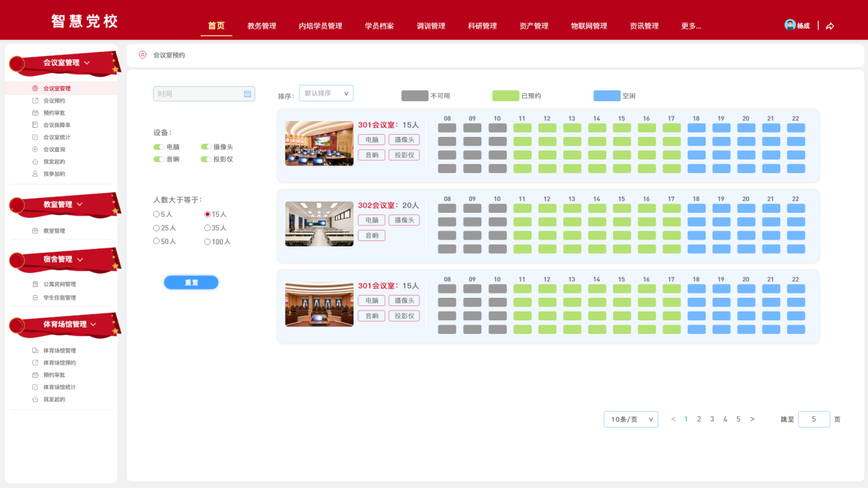Open the 10条/页 page size dropdown
The width and height of the screenshot is (868, 488).
point(630,419)
